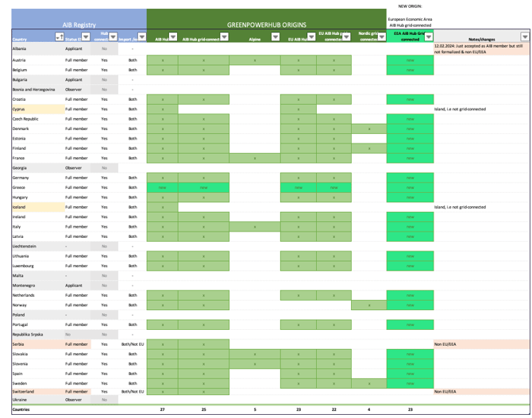Select Albania's Applicant status cell
This screenshot has width=532, height=418.
point(77,49)
